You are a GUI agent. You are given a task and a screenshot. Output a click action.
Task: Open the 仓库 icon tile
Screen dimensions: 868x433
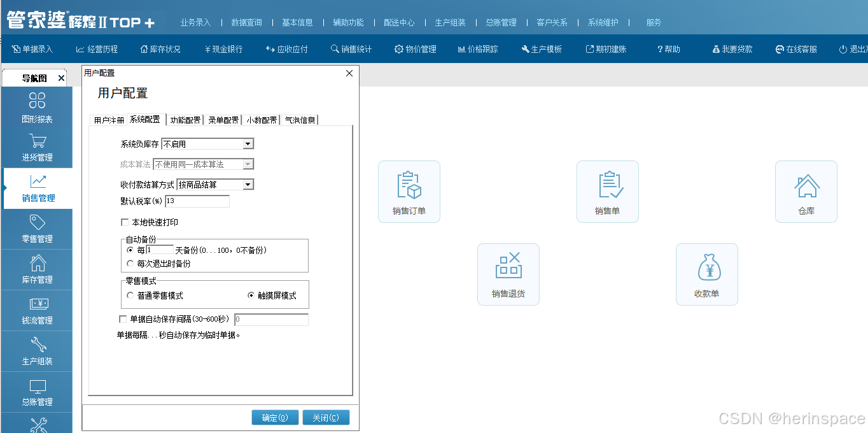pyautogui.click(x=806, y=192)
